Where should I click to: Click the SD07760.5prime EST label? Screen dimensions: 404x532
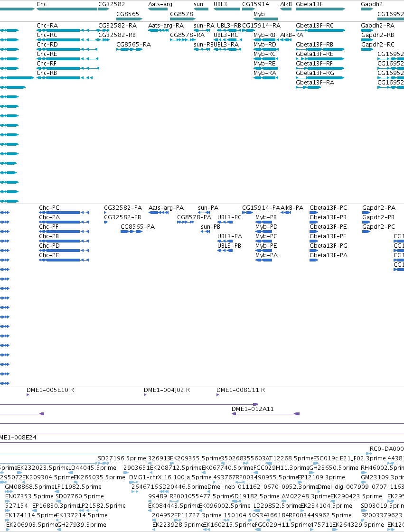tap(80, 496)
